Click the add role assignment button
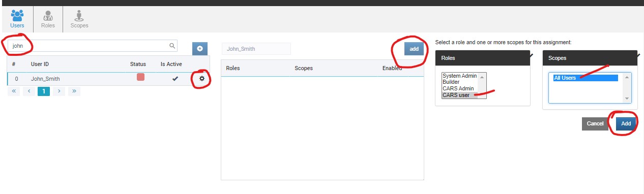This screenshot has height=194, width=644. pyautogui.click(x=414, y=49)
